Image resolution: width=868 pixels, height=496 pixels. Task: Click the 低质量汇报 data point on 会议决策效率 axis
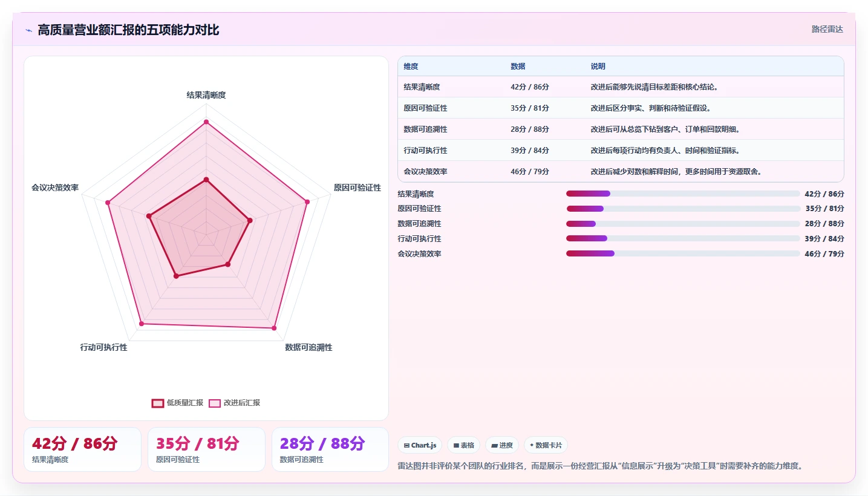[149, 216]
